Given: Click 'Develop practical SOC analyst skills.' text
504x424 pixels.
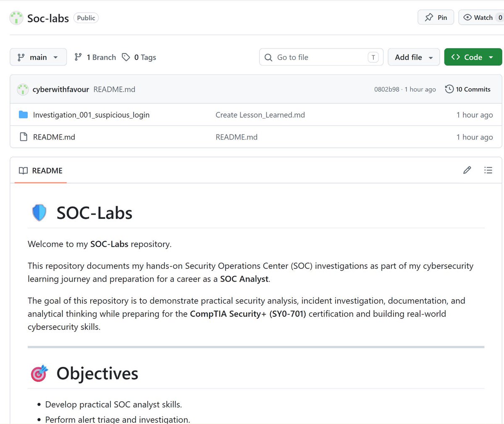Looking at the screenshot, I should coord(113,405).
